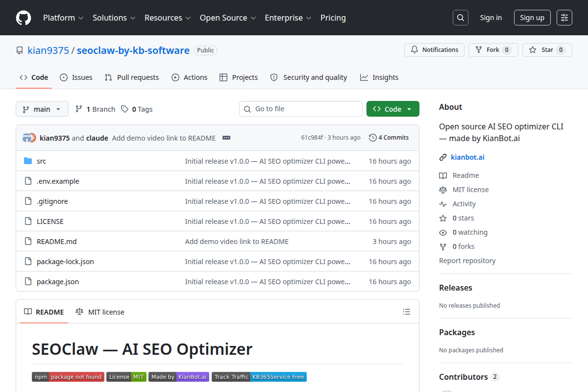This screenshot has height=392, width=588.
Task: Open the GitHub homepage logo
Action: pyautogui.click(x=24, y=18)
